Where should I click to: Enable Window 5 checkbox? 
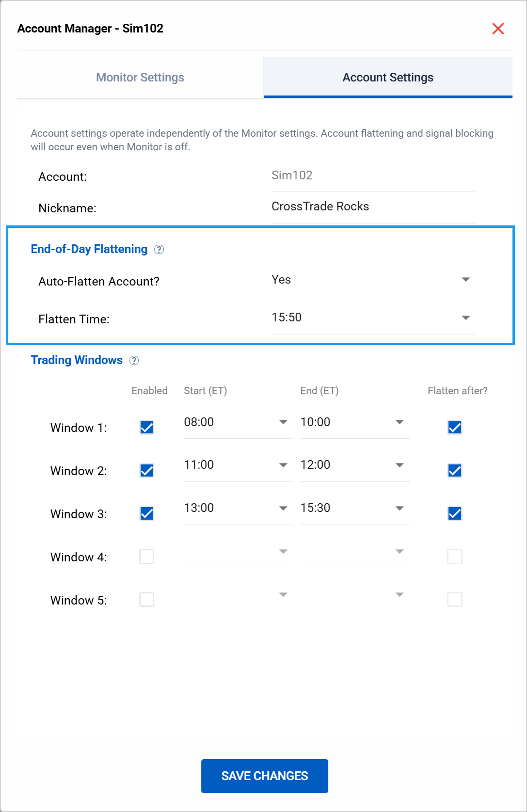tap(147, 600)
